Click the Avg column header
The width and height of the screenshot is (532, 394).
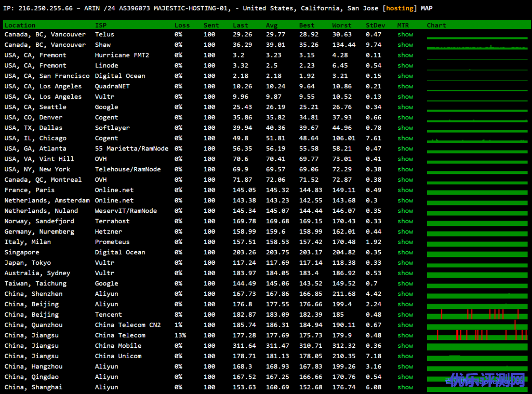pos(272,25)
